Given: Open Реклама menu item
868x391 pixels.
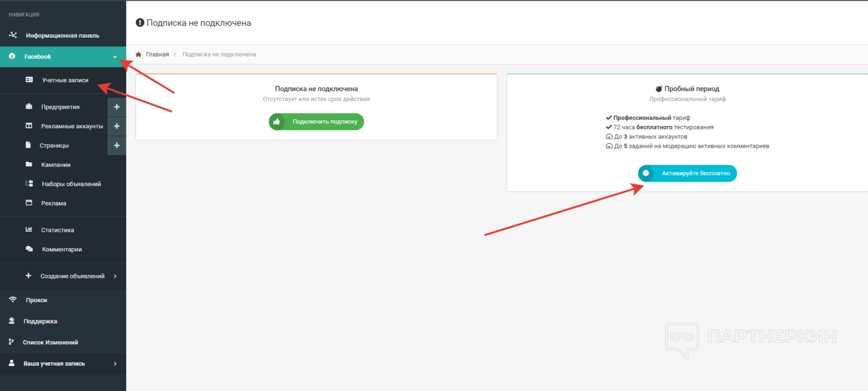Looking at the screenshot, I should click(x=63, y=203).
